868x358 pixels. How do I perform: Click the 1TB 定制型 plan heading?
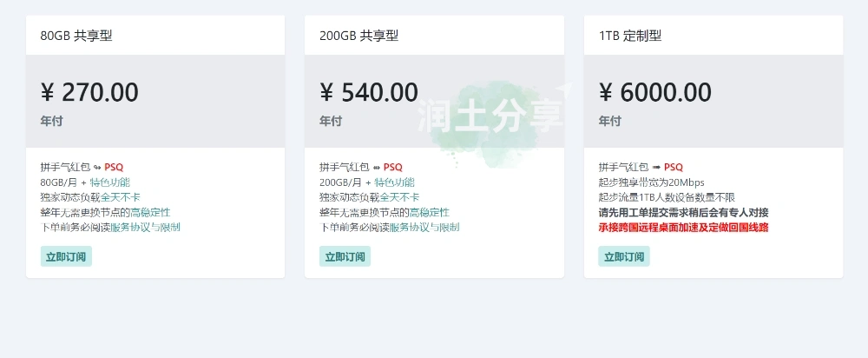tap(630, 36)
